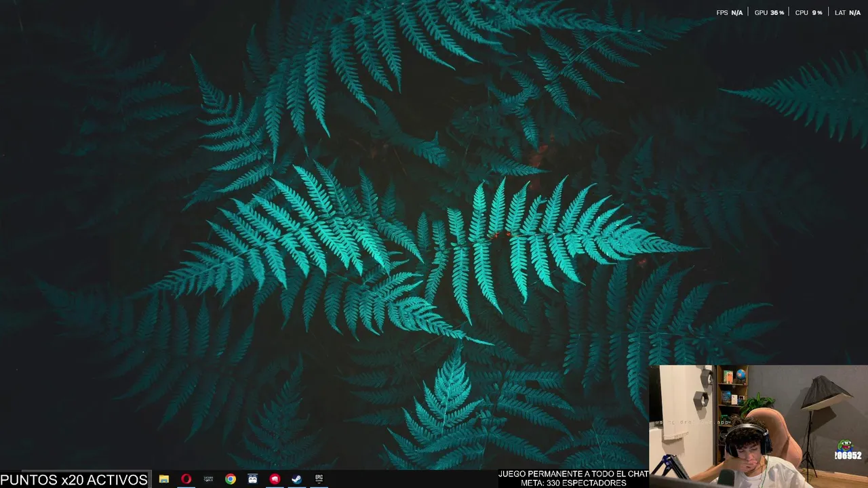Open the red round taskbar app icon
Viewport: 868px width, 488px height.
[275, 479]
